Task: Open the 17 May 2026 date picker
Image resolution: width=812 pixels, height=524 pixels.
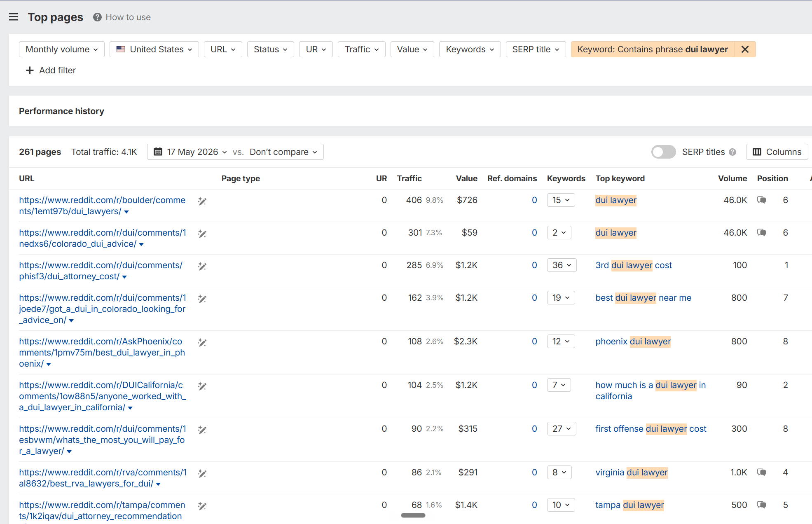Action: (x=190, y=152)
